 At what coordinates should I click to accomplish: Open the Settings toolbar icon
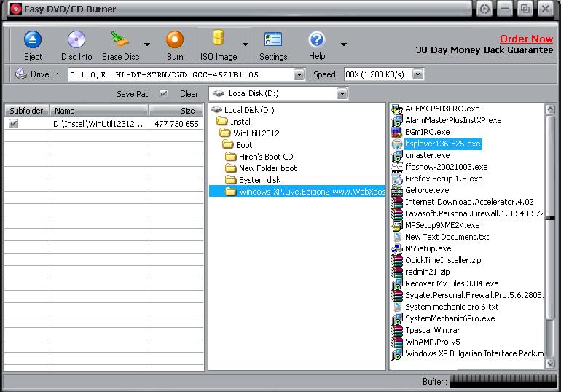273,39
